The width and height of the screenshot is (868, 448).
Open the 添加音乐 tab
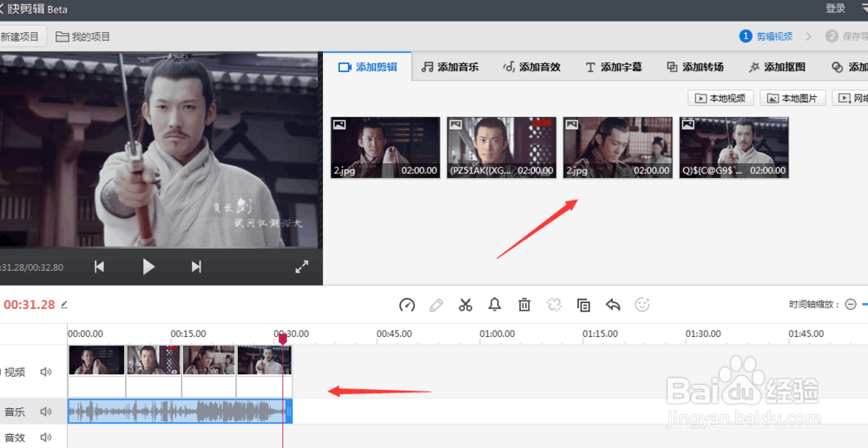coord(450,67)
